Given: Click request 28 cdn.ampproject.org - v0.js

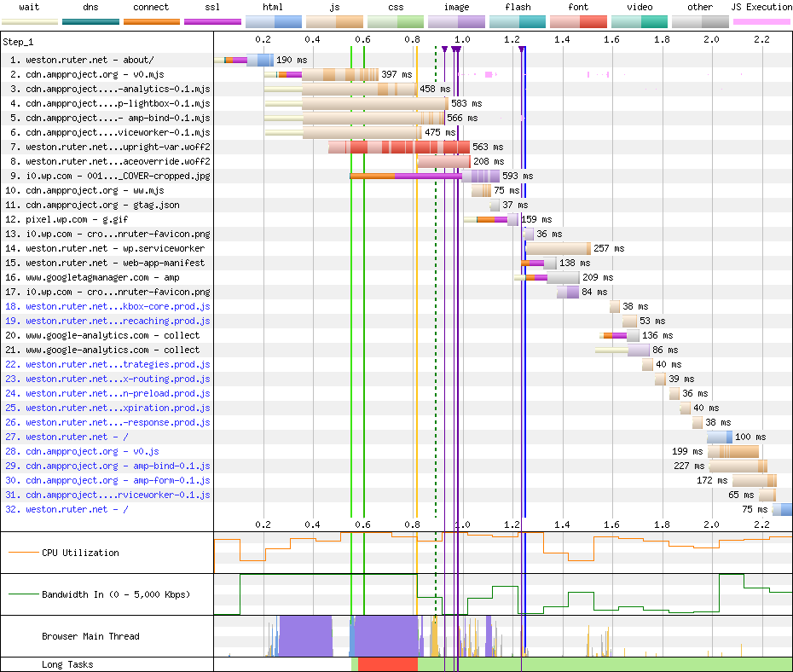Looking at the screenshot, I should [x=92, y=451].
